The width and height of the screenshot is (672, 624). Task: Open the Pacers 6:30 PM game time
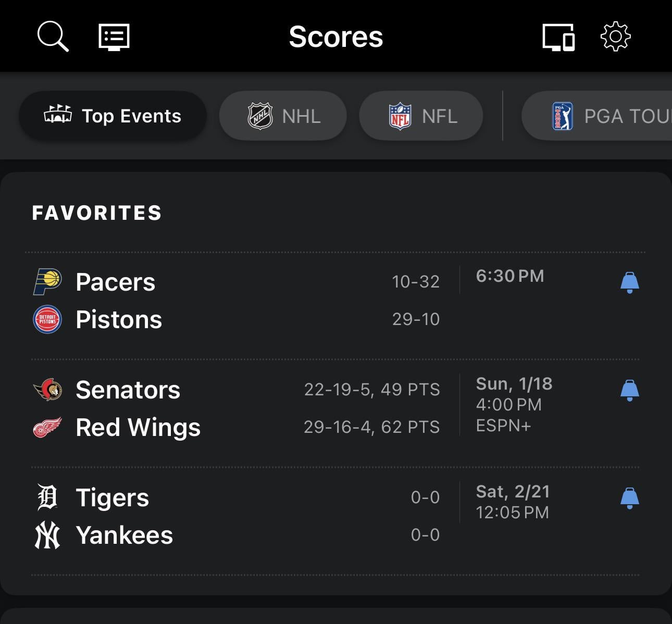pos(510,276)
